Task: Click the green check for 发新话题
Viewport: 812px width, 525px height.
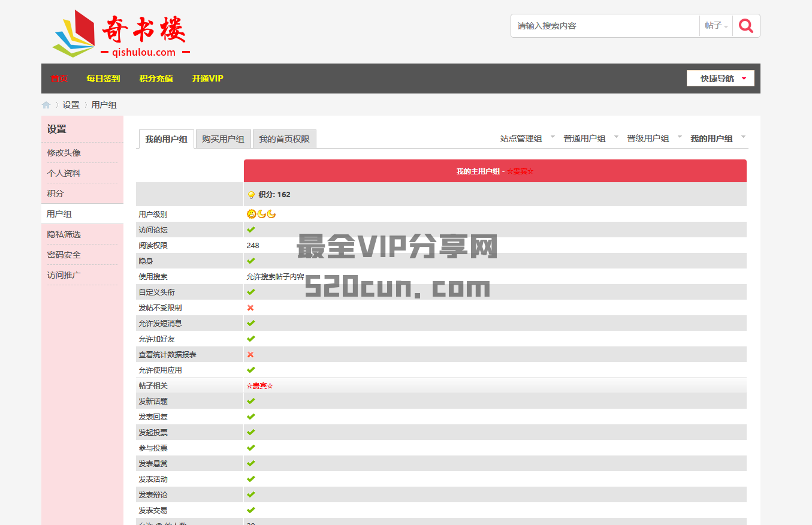Action: tap(251, 401)
